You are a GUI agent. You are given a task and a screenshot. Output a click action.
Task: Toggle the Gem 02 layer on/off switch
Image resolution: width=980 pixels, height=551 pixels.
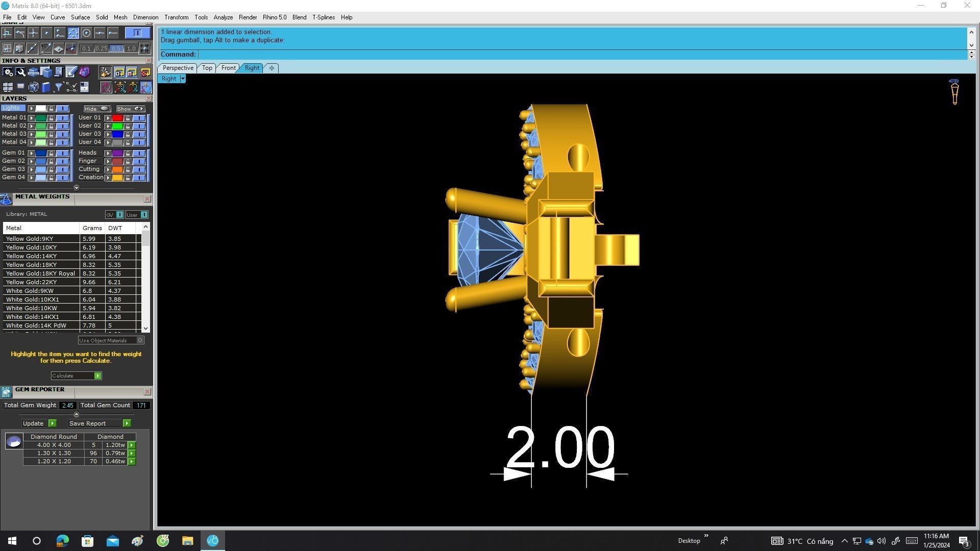point(62,161)
